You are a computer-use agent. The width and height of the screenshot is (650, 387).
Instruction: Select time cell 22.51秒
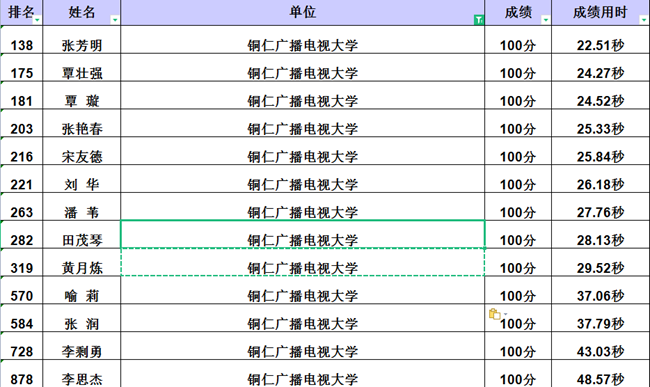pos(600,40)
